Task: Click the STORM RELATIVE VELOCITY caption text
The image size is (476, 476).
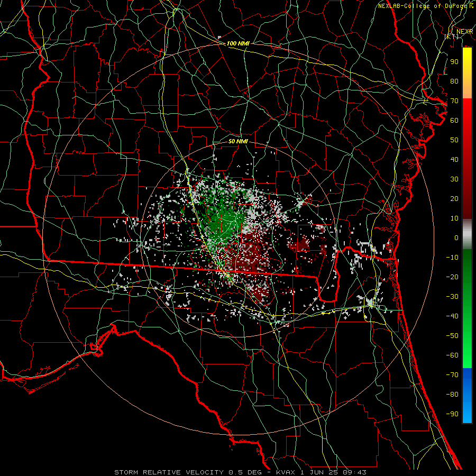Action: tap(169, 472)
